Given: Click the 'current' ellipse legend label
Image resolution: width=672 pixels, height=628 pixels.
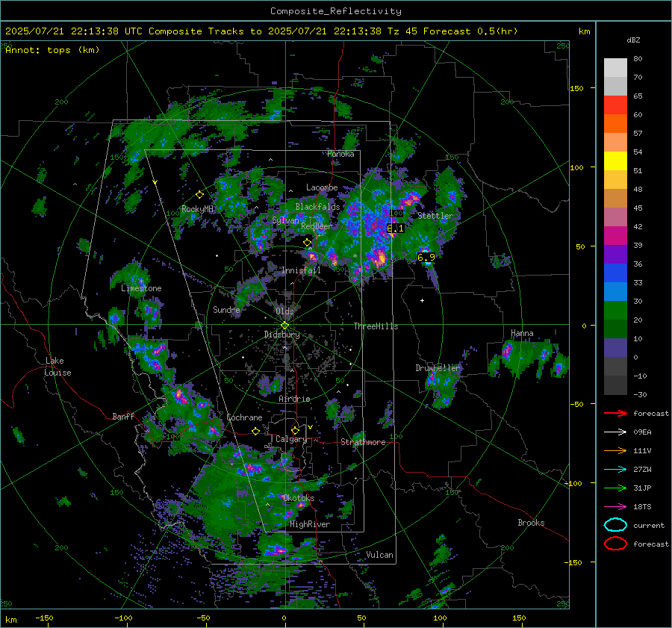Looking at the screenshot, I should point(649,525).
